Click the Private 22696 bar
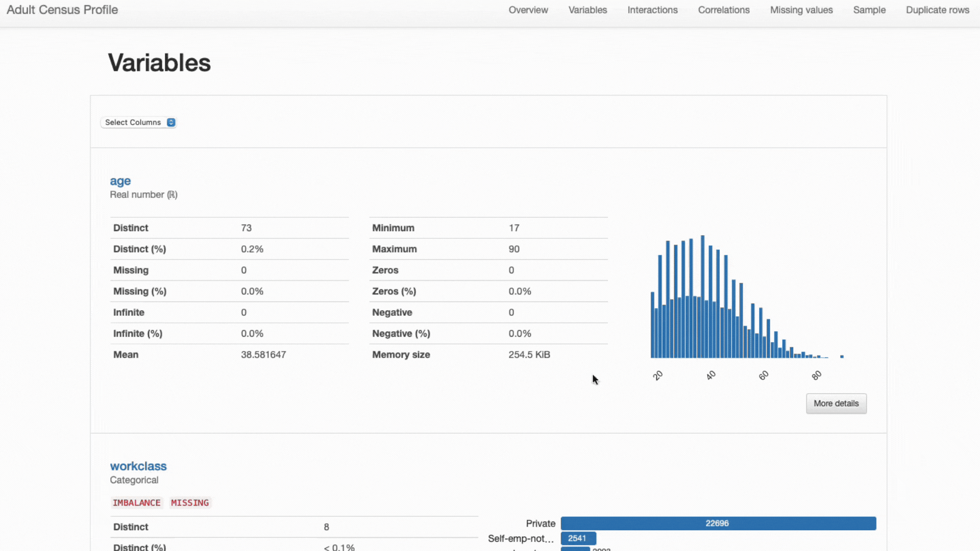 718,523
